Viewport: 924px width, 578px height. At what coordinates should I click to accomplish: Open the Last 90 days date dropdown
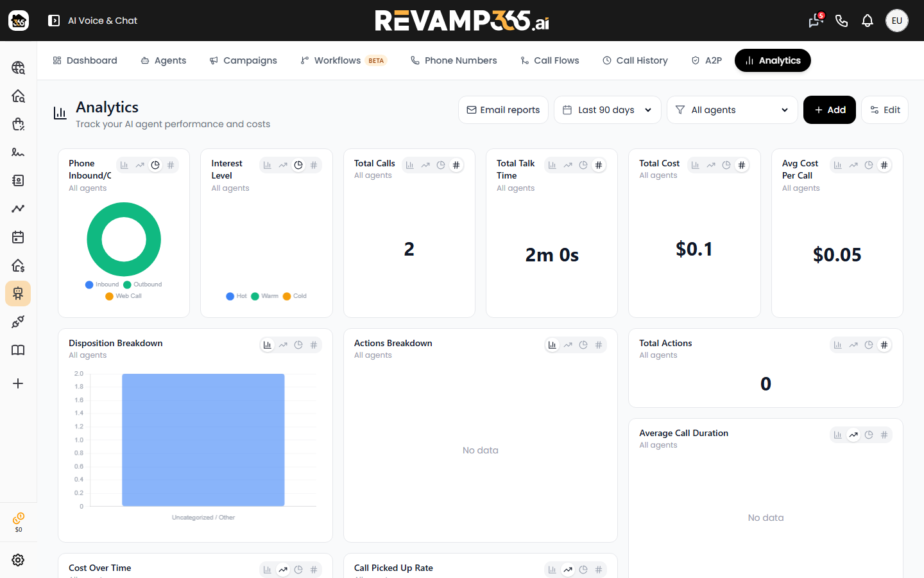608,110
